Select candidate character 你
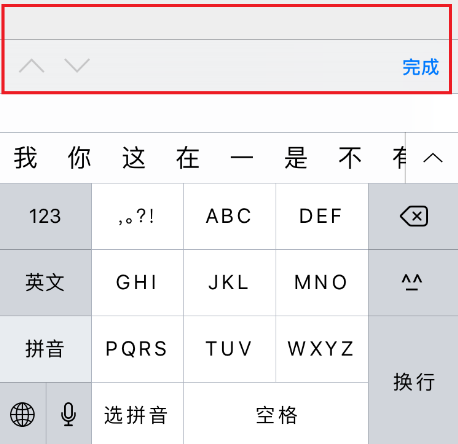The height and width of the screenshot is (444, 458). (79, 158)
